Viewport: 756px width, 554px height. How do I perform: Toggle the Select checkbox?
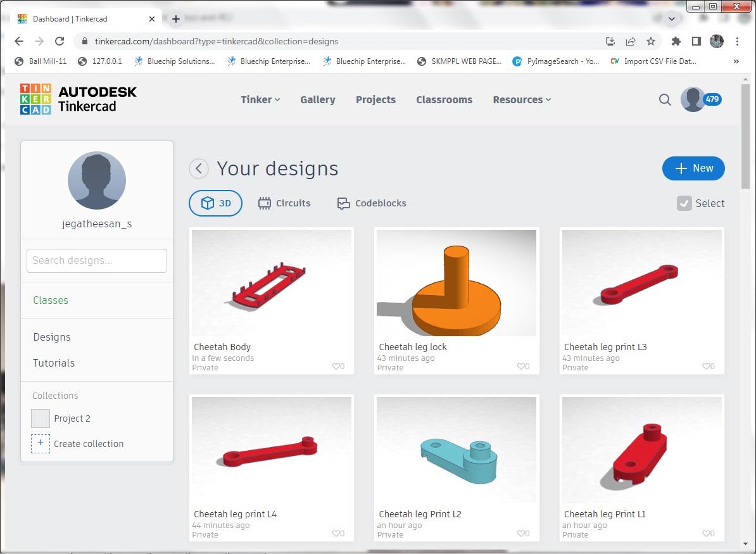pyautogui.click(x=684, y=203)
